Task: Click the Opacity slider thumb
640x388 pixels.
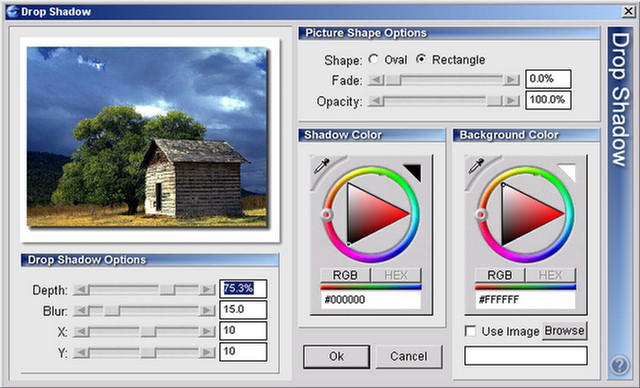Action: (494, 100)
